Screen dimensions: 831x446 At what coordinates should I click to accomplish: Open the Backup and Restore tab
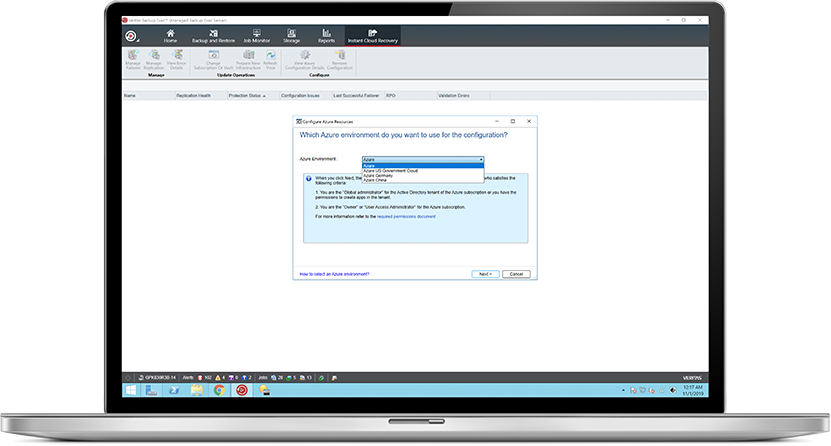213,36
